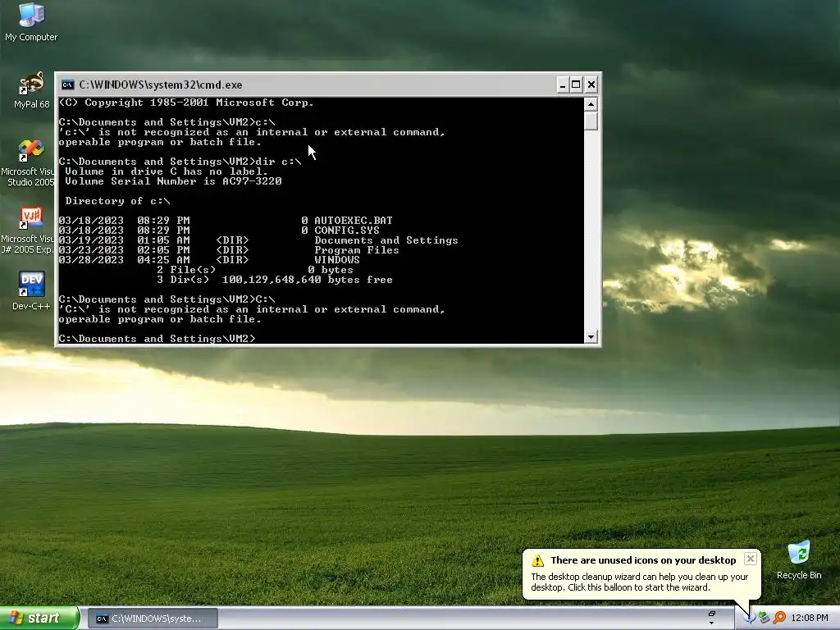Click the '2 File(s) 0 bytes' summary line
This screenshot has height=630, width=840.
click(255, 270)
